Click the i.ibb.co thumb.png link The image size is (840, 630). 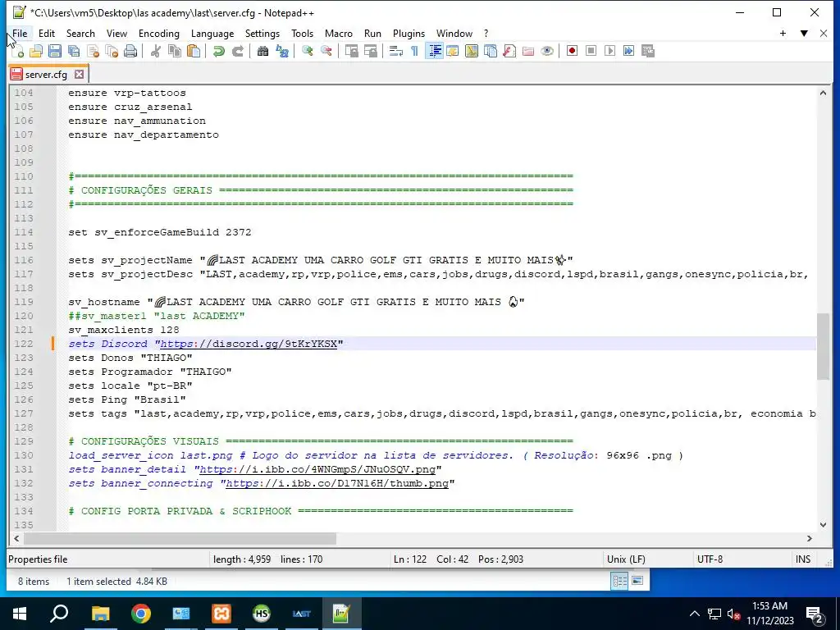[x=337, y=483]
